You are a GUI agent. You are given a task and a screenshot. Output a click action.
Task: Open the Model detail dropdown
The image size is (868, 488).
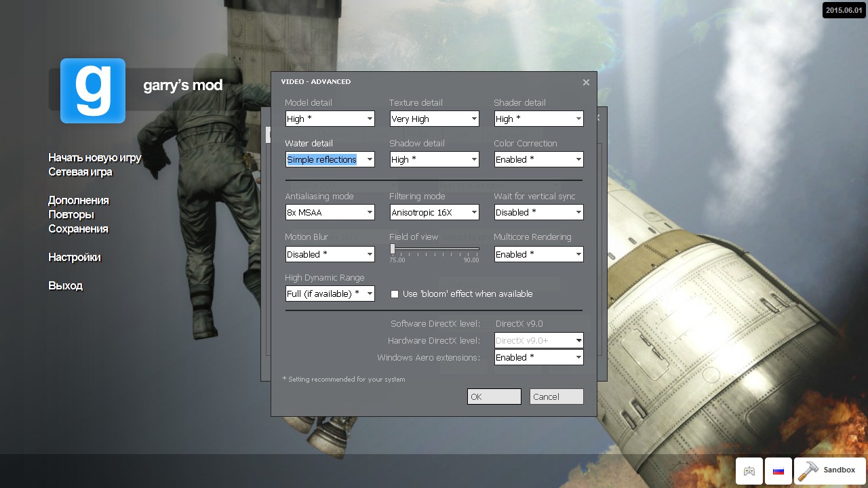330,119
